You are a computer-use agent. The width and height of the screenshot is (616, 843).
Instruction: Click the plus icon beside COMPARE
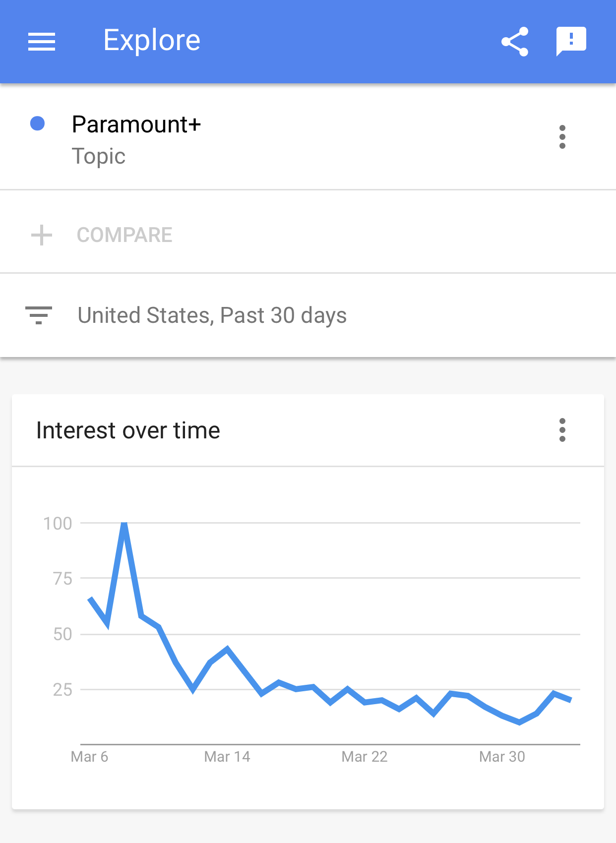point(42,235)
